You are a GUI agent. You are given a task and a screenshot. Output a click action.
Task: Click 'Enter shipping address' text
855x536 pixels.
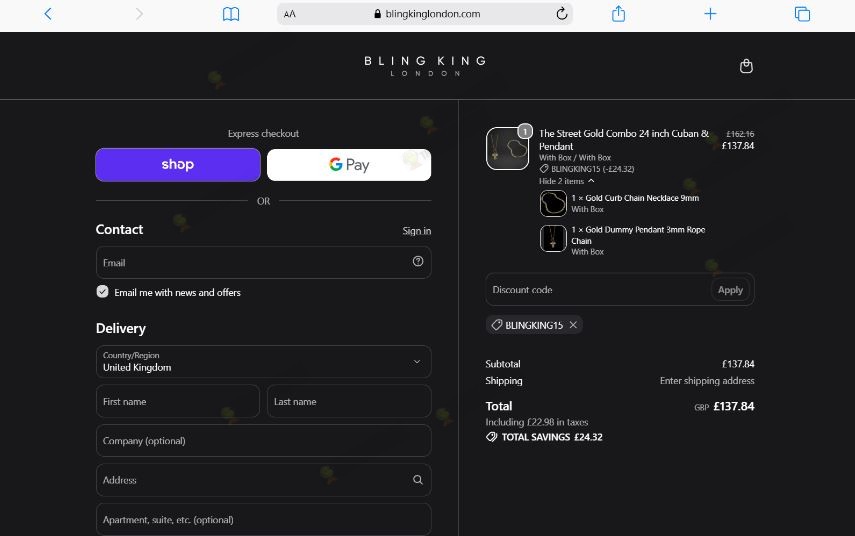click(x=707, y=381)
